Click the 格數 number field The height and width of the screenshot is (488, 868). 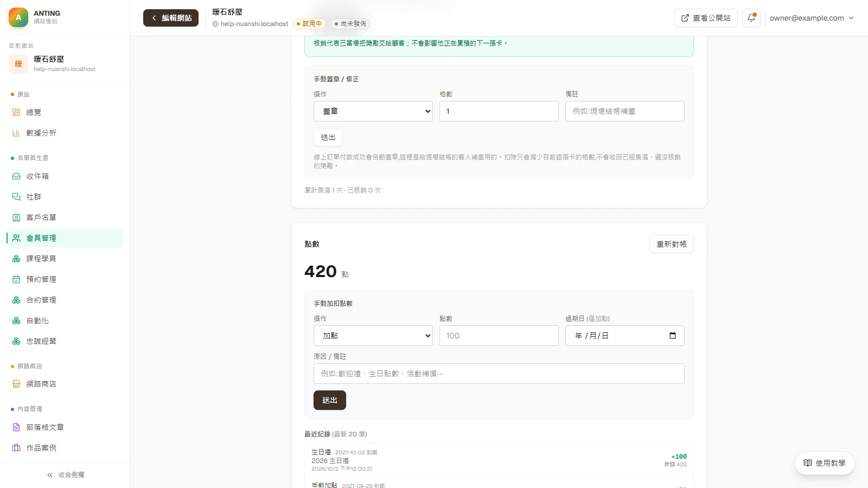pos(499,111)
